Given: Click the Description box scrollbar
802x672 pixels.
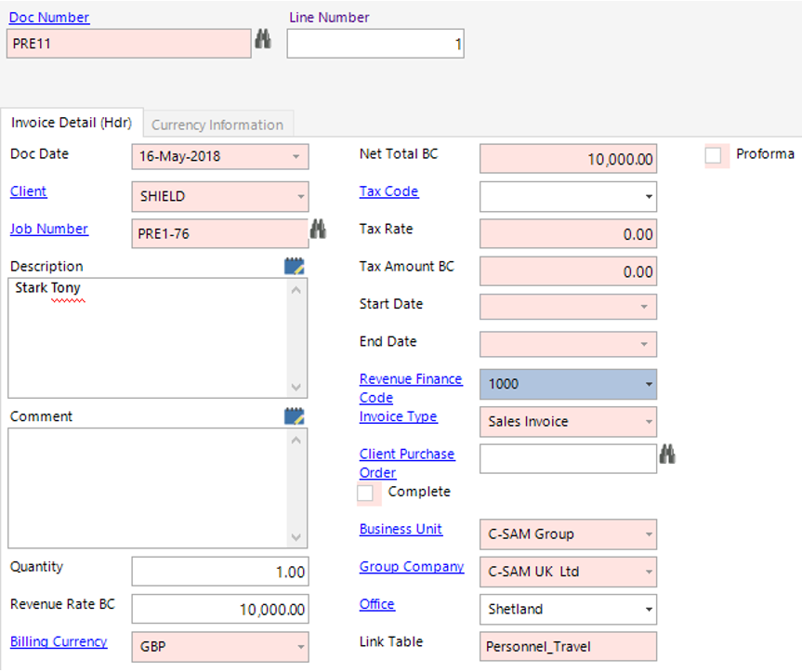Looking at the screenshot, I should coord(296,335).
